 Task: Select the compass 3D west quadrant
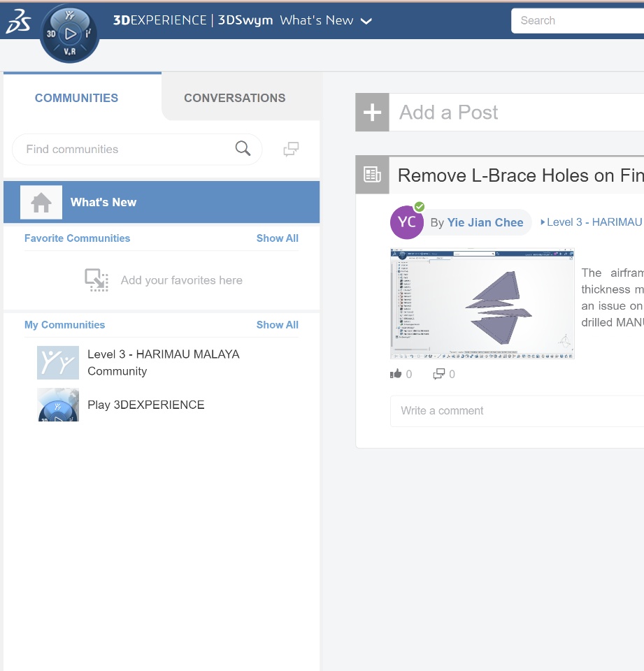[x=51, y=34]
